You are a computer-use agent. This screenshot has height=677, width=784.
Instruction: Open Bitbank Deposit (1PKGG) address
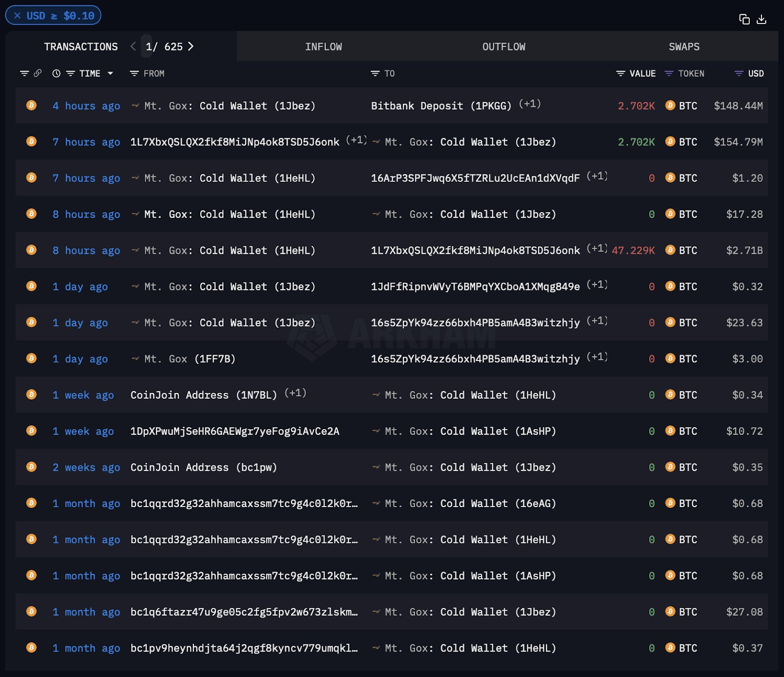click(x=441, y=106)
